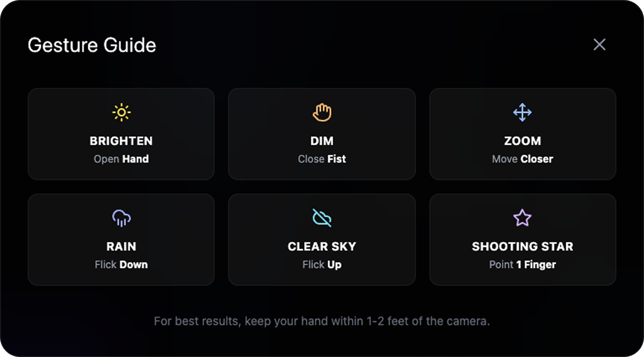Click the purple star Shooting Star icon

[522, 218]
